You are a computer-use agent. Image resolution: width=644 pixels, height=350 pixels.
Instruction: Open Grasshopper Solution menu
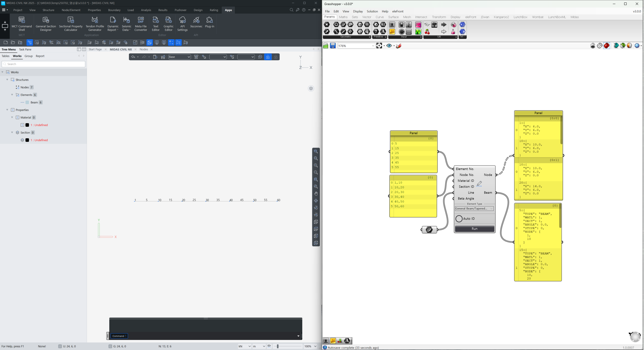[372, 11]
